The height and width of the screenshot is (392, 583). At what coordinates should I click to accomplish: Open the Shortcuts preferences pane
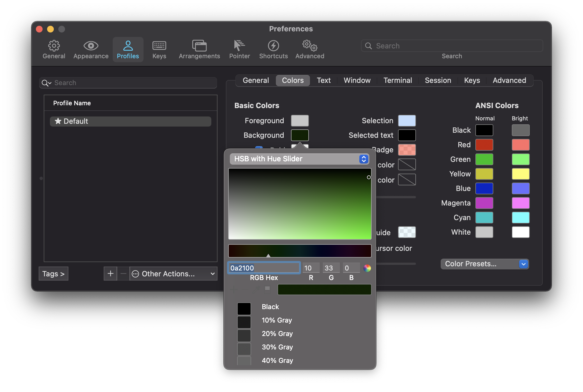pos(273,50)
